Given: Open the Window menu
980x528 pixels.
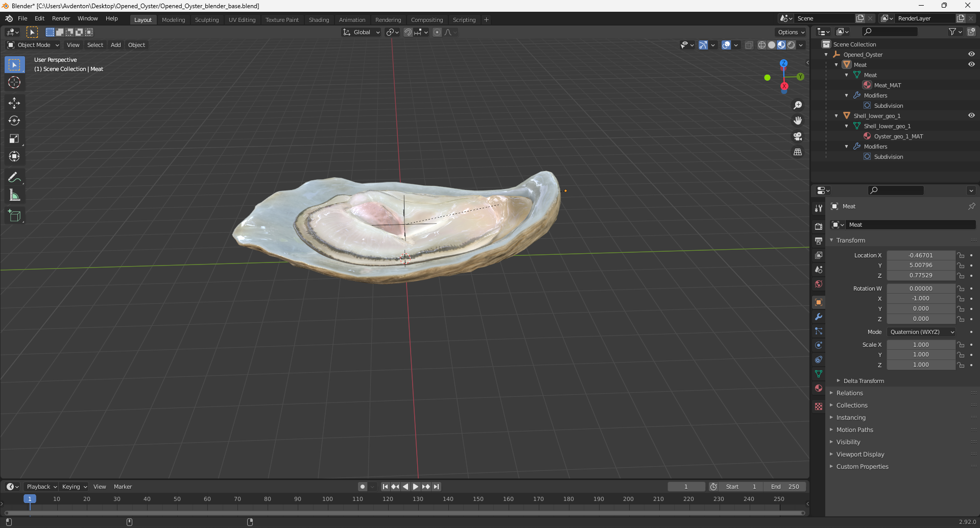Looking at the screenshot, I should click(87, 18).
